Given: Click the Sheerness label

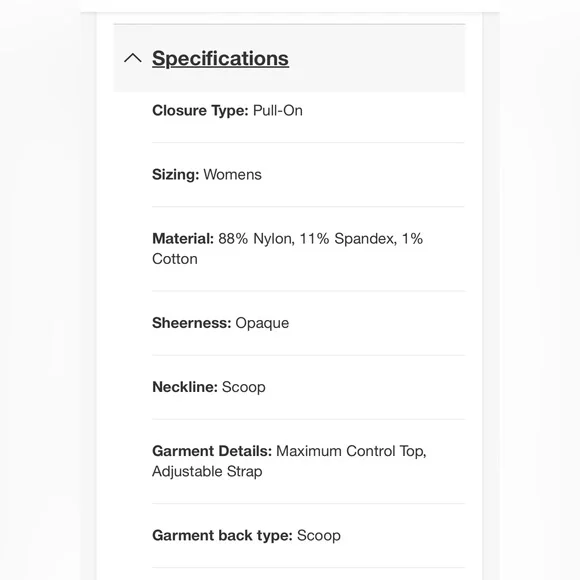Looking at the screenshot, I should [192, 323].
